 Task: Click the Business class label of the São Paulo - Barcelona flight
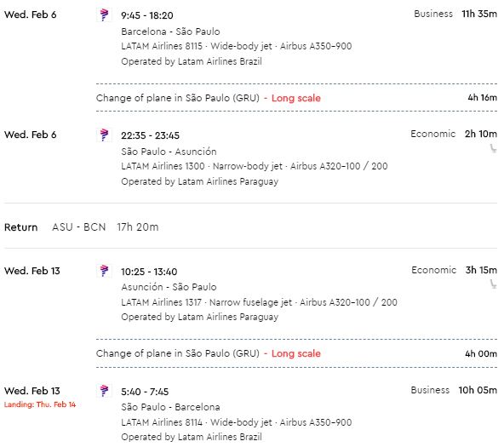430,390
